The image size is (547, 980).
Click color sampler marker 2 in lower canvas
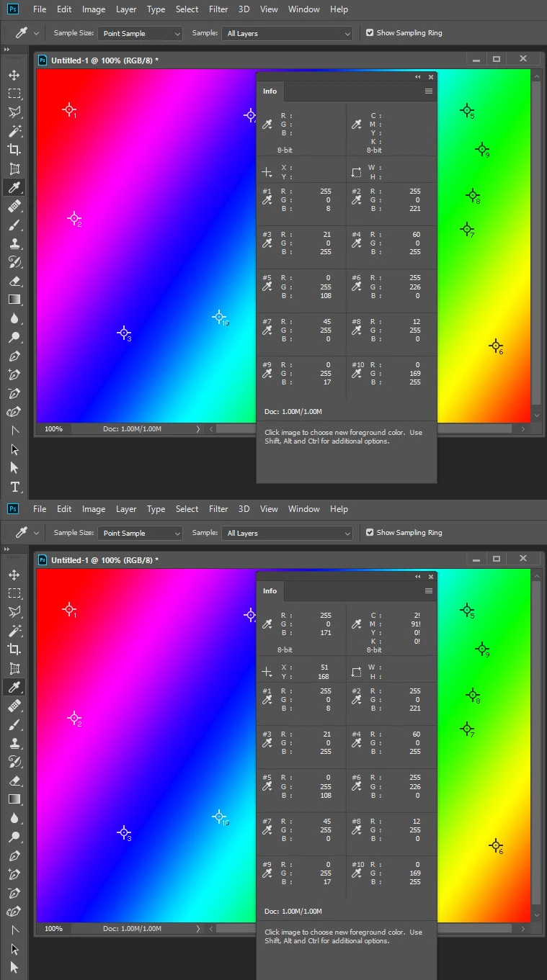pyautogui.click(x=74, y=717)
